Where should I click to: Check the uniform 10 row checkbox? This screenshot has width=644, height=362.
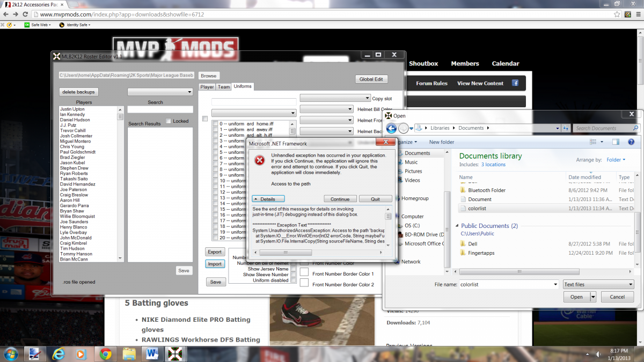pyautogui.click(x=215, y=181)
